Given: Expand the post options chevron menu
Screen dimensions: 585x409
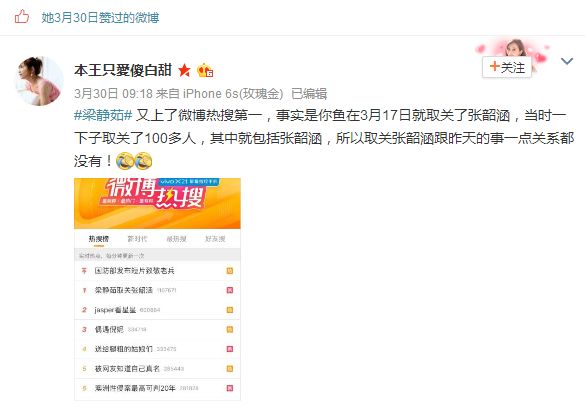Looking at the screenshot, I should [567, 61].
